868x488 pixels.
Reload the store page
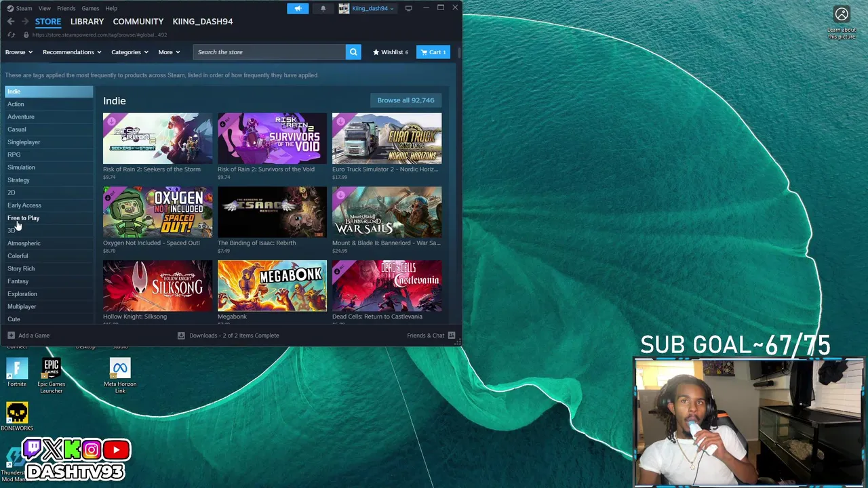click(x=11, y=35)
